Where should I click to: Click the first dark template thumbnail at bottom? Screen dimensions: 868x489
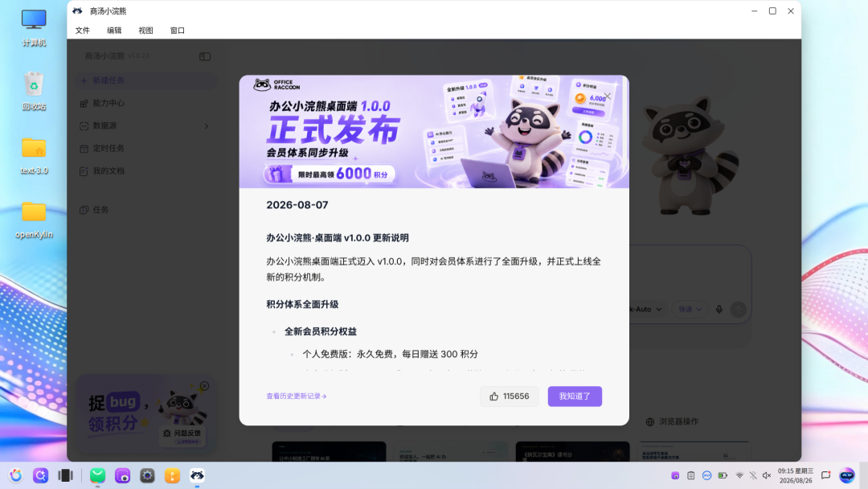pos(329,451)
